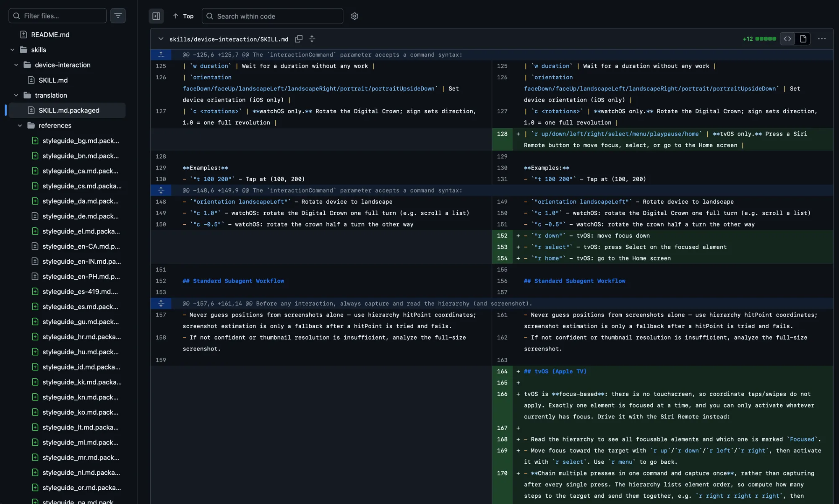Screen dimensions: 839x504
Task: Expand hidden lines before line 157
Action: (161, 304)
